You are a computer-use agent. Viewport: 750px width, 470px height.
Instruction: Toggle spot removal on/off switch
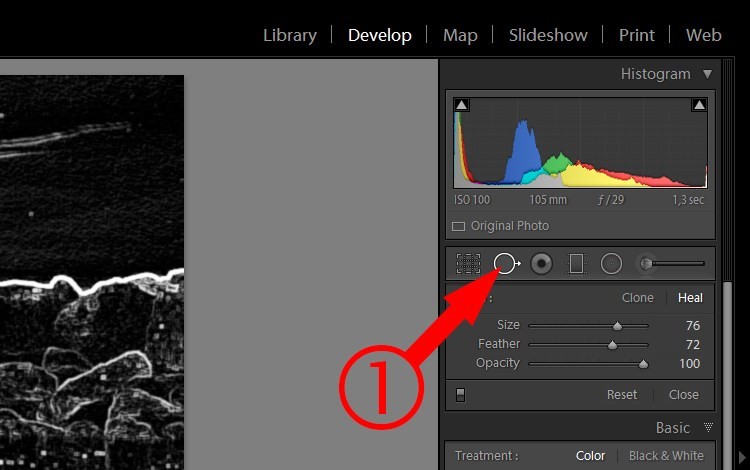click(460, 395)
